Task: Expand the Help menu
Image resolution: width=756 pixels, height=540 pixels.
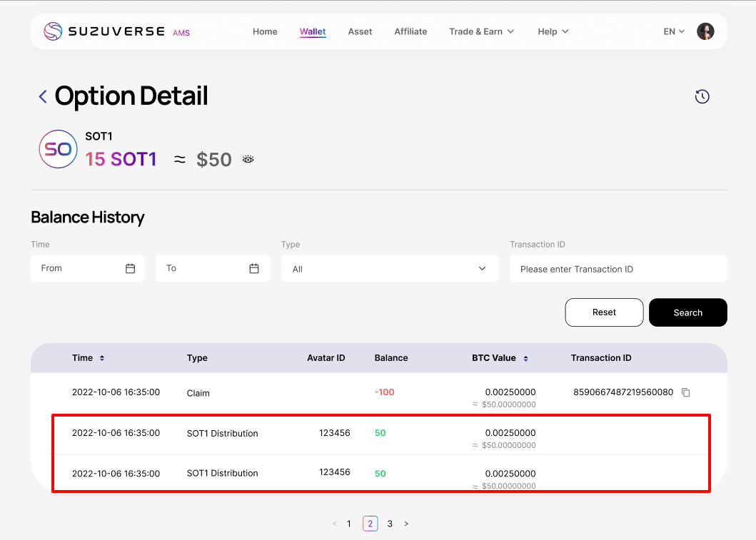Action: point(553,31)
